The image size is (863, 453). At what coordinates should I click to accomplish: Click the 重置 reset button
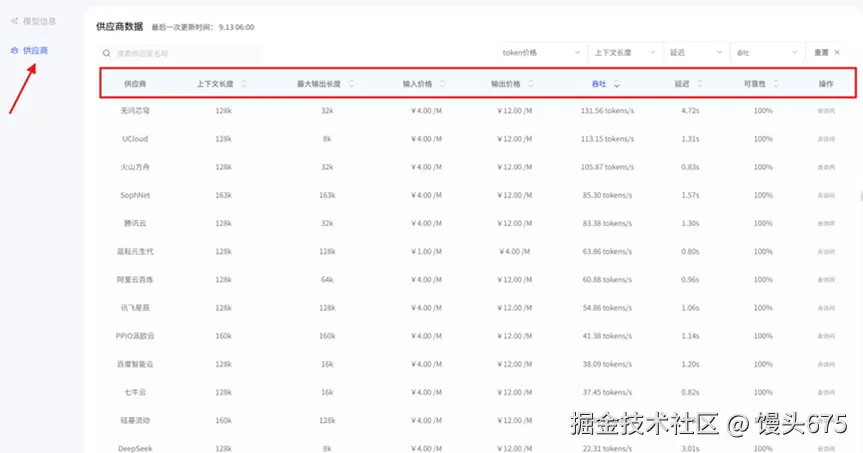(x=827, y=53)
